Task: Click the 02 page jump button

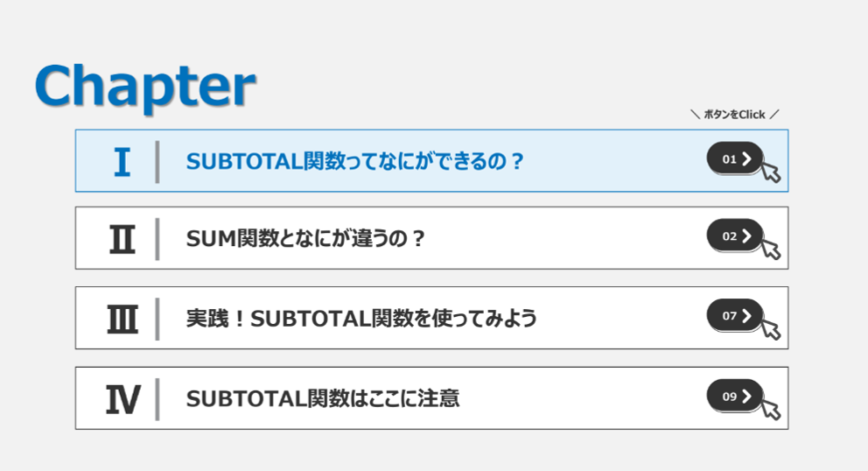Action: tap(735, 235)
